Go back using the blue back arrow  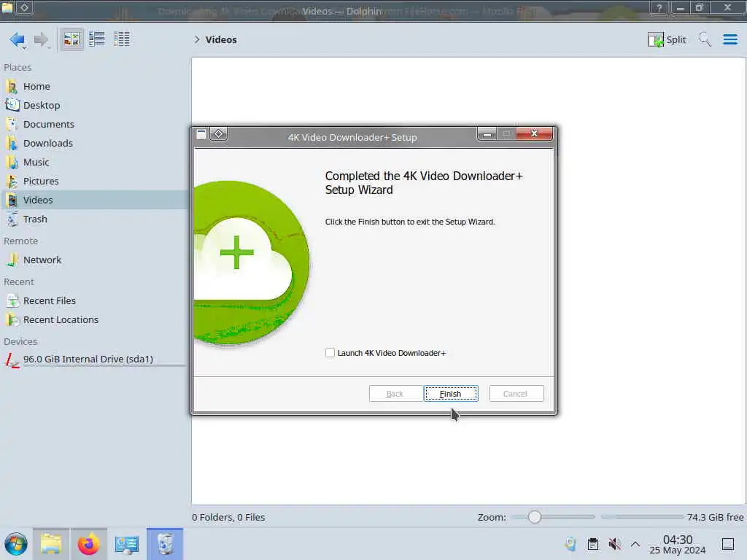click(18, 39)
